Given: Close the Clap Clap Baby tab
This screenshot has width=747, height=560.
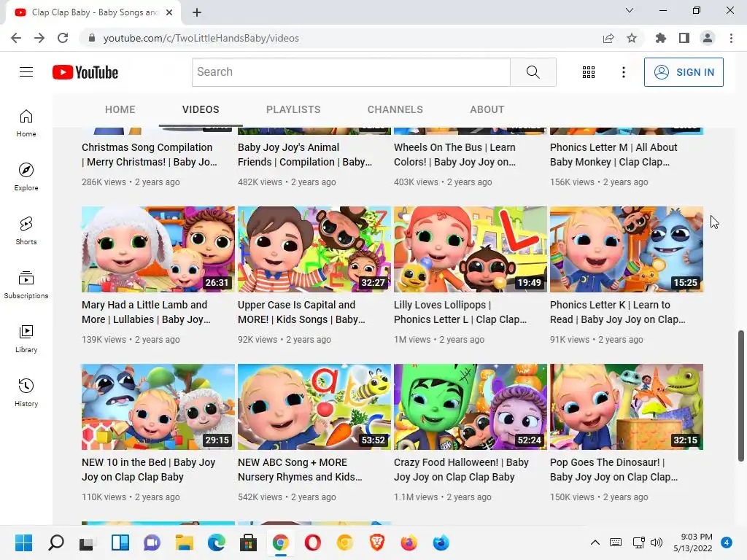Looking at the screenshot, I should [x=169, y=12].
